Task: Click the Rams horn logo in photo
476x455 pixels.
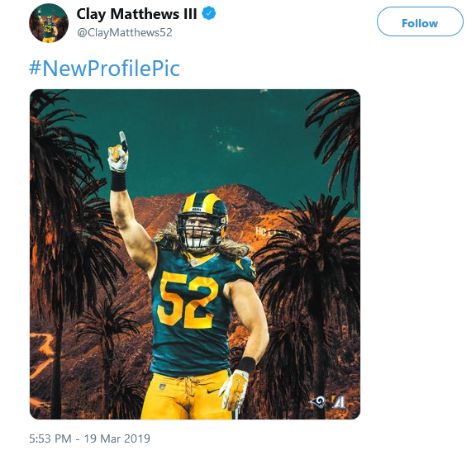Action: 318,402
